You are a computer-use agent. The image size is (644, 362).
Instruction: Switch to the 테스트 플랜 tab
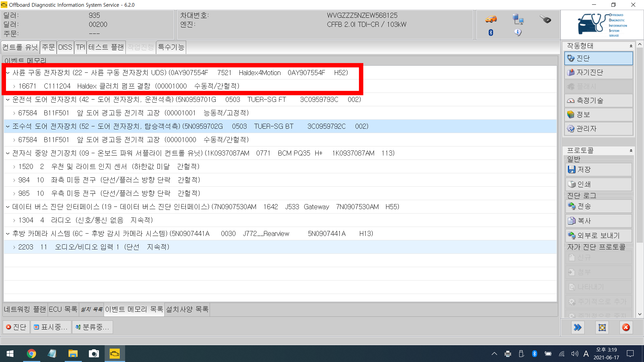pos(106,47)
